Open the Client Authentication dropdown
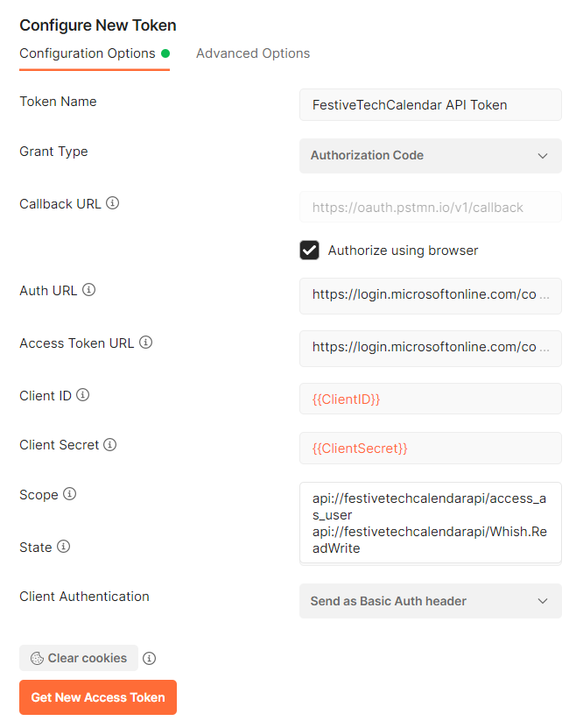 click(x=430, y=601)
